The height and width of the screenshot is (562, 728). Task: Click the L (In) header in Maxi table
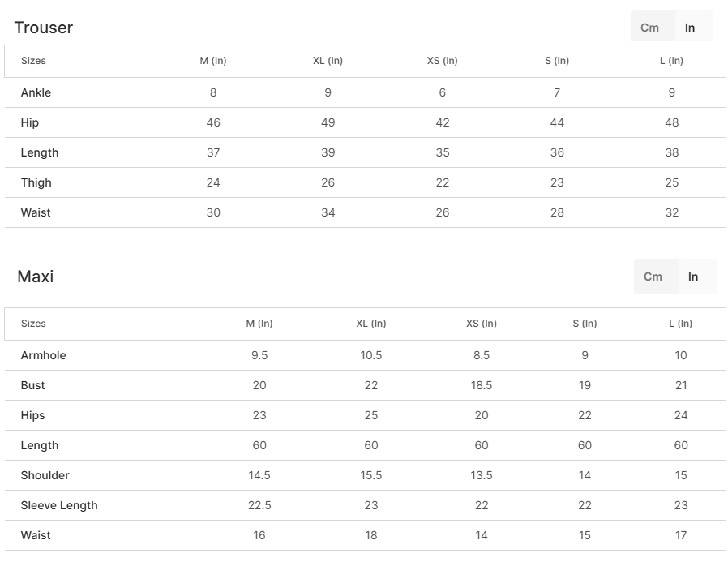(x=681, y=324)
